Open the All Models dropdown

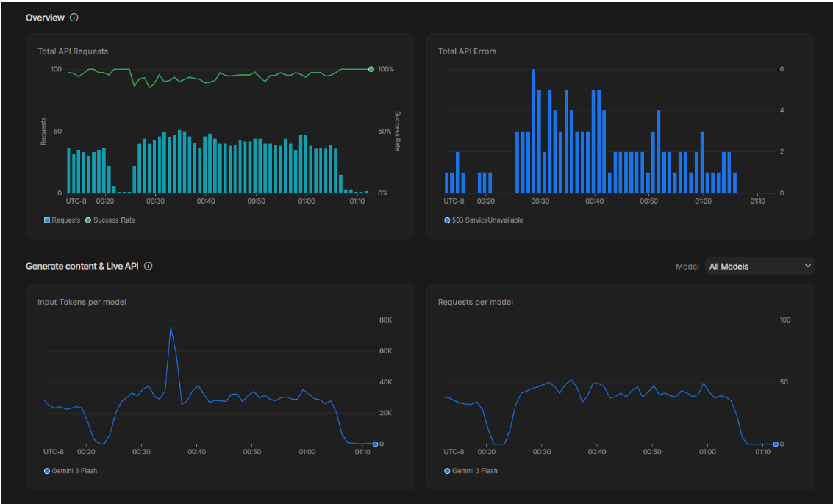click(759, 266)
